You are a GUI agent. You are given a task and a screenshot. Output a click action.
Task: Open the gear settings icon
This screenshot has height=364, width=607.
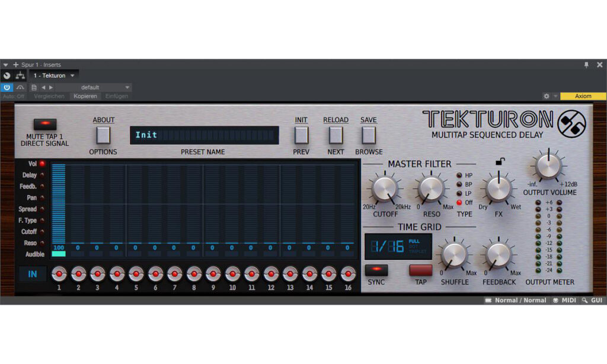546,96
